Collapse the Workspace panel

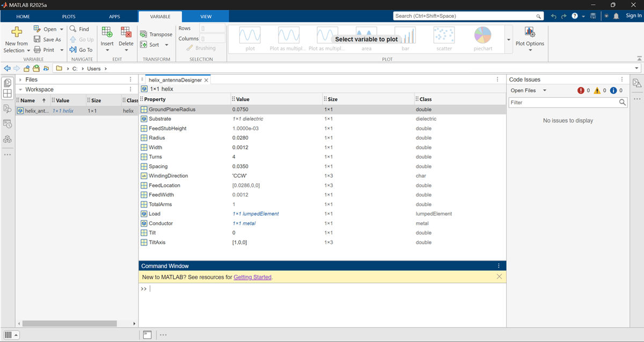click(x=20, y=90)
